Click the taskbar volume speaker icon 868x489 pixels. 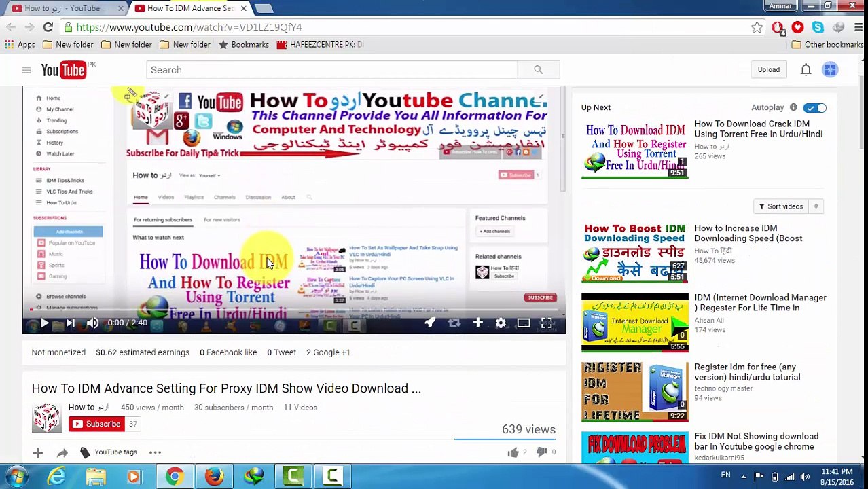point(805,477)
